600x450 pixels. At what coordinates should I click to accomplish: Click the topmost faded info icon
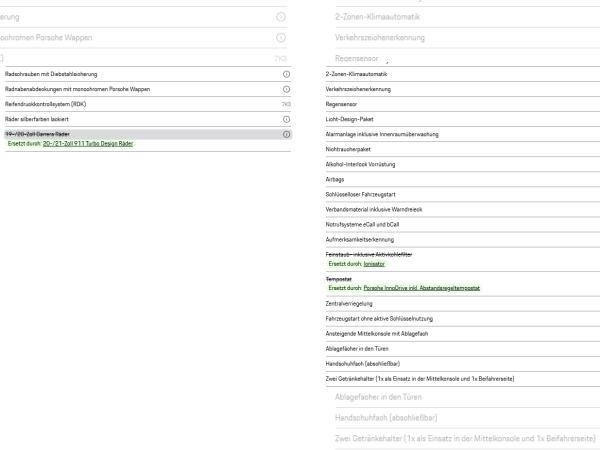point(281,17)
